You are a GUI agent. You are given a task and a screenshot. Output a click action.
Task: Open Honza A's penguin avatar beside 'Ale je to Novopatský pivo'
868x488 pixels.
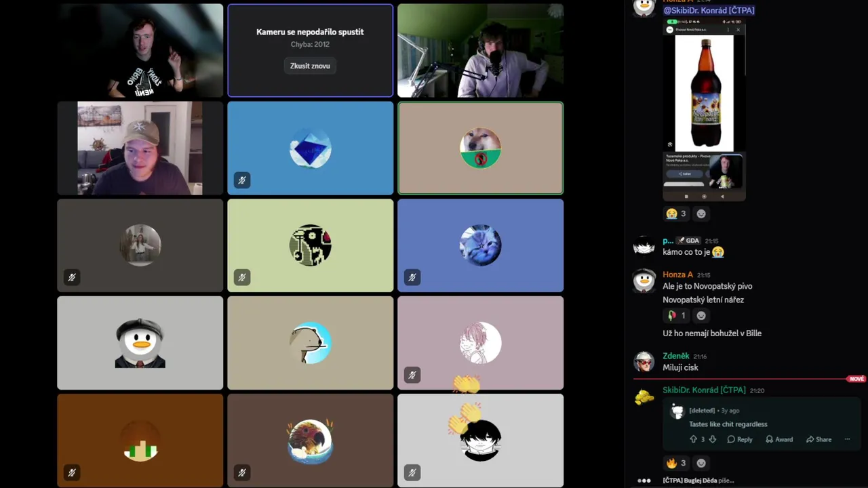point(644,280)
